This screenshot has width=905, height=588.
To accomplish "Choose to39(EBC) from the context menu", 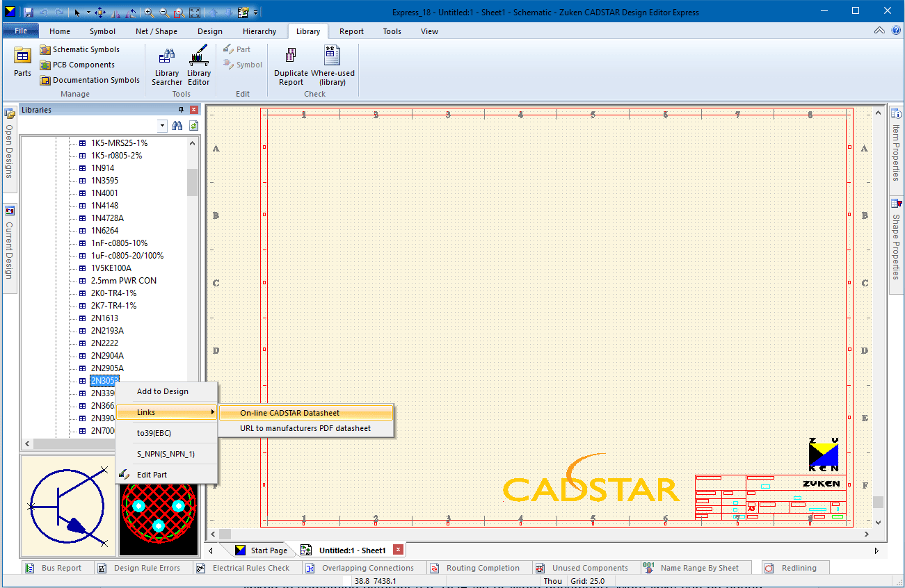I will [166, 433].
